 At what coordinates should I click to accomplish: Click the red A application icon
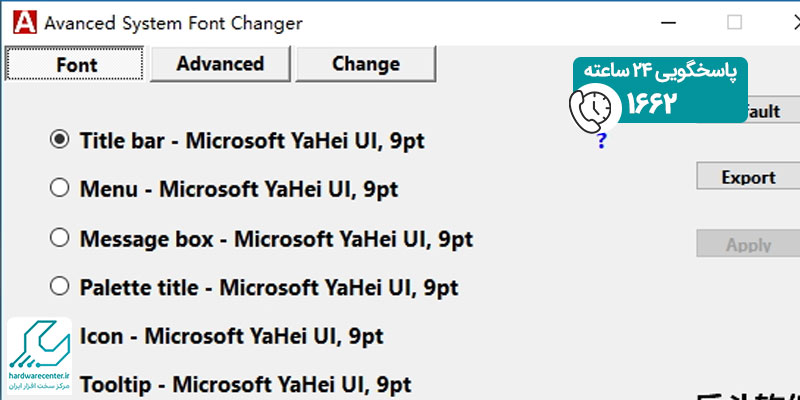click(x=25, y=22)
